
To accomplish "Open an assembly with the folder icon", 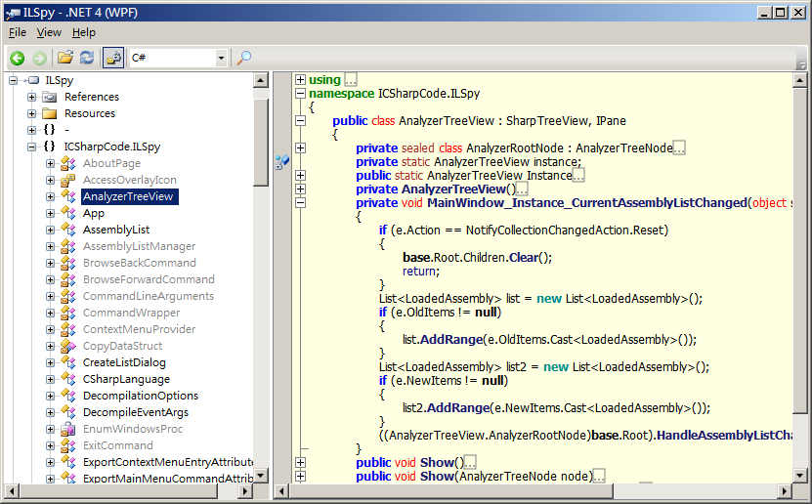I will [65, 58].
